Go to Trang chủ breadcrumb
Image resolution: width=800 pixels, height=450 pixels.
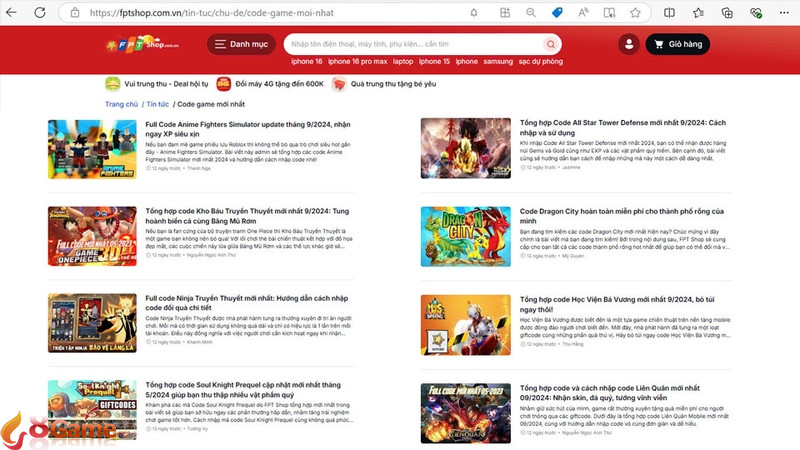(121, 104)
